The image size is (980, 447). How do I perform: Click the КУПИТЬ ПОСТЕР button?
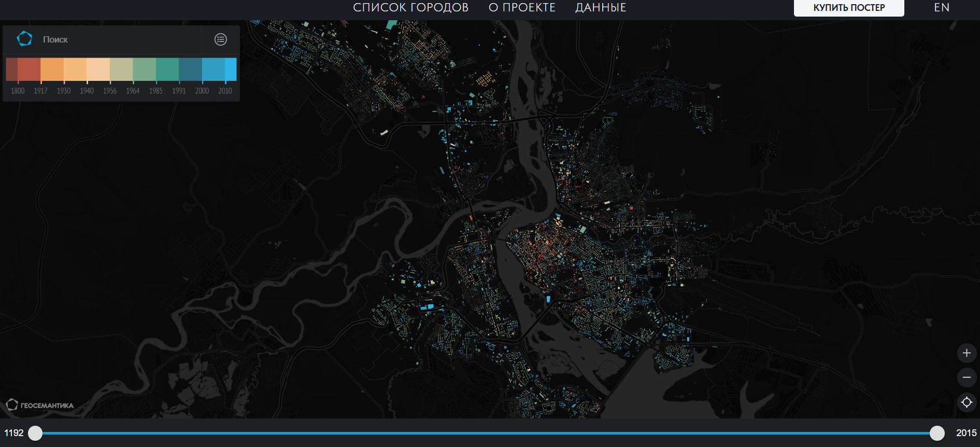(x=849, y=8)
